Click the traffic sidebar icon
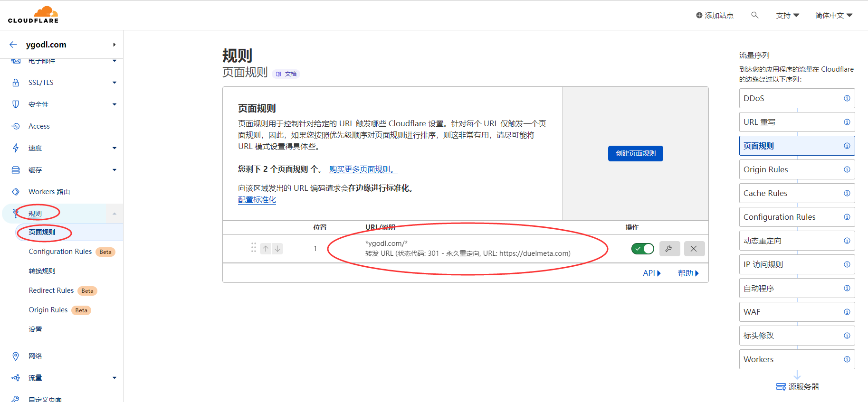 16,378
